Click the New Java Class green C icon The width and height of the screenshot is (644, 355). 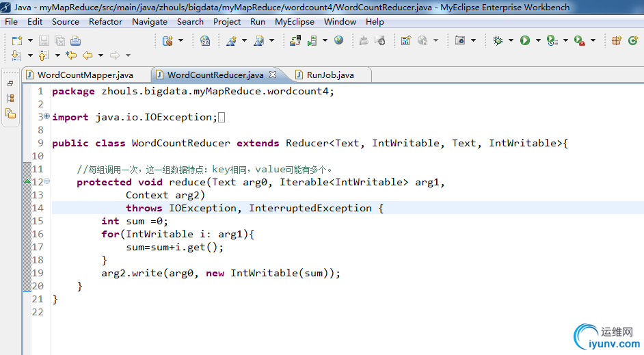pyautogui.click(x=633, y=40)
